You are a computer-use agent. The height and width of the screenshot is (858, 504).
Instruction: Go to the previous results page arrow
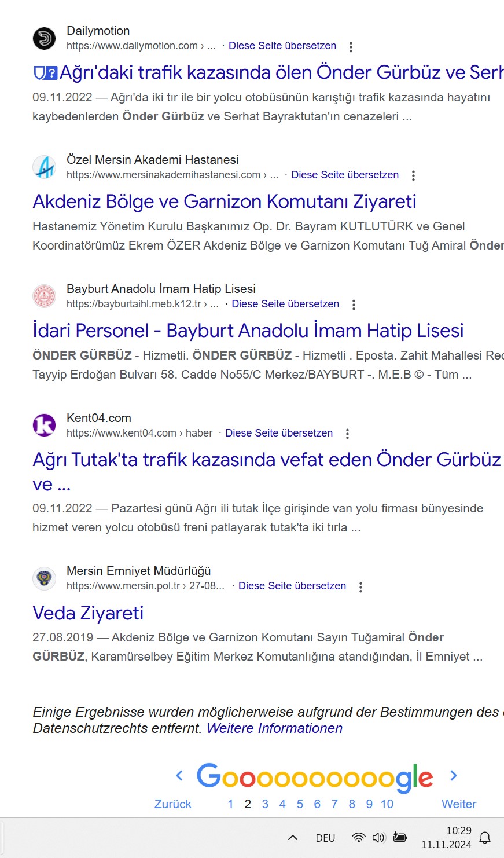(179, 776)
